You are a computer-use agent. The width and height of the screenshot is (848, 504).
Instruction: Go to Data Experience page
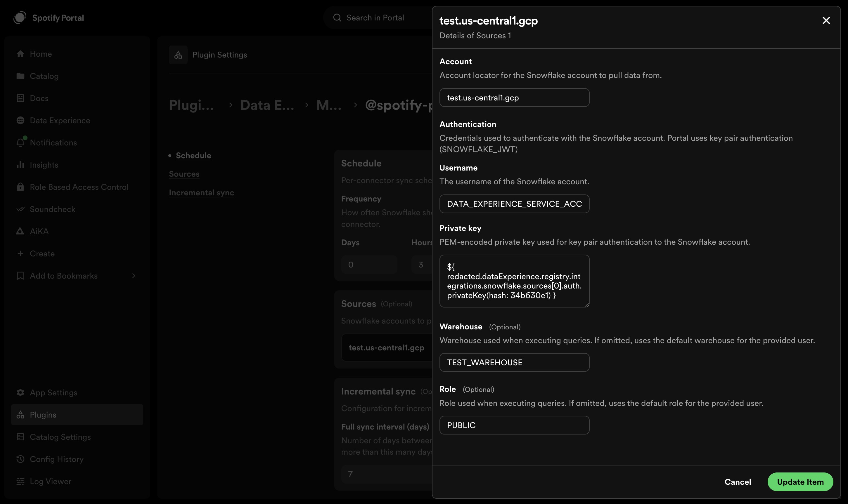click(x=77, y=120)
